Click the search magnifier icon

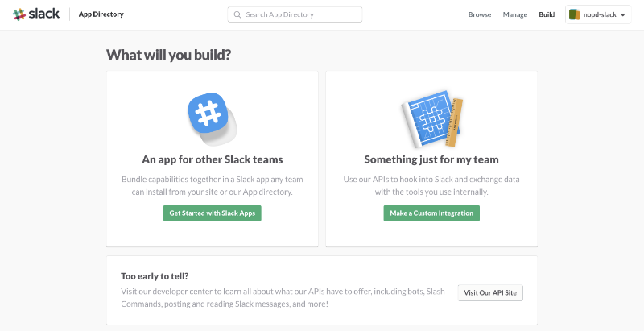pyautogui.click(x=237, y=14)
